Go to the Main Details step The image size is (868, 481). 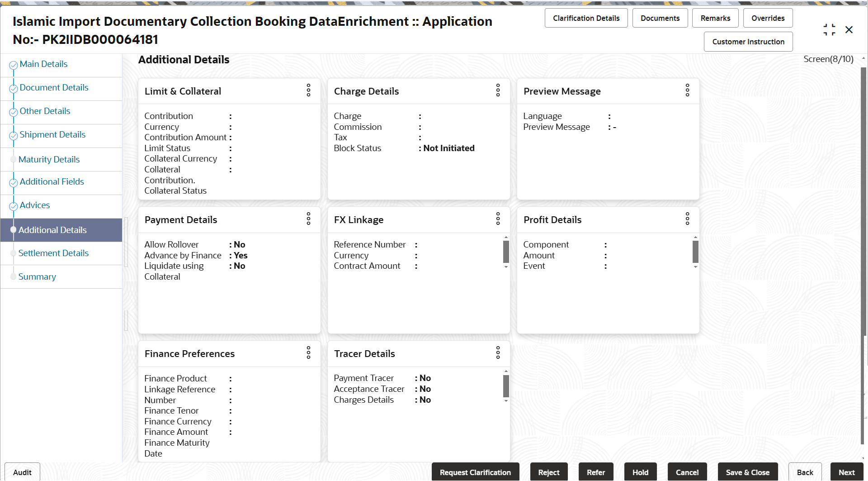pos(43,64)
